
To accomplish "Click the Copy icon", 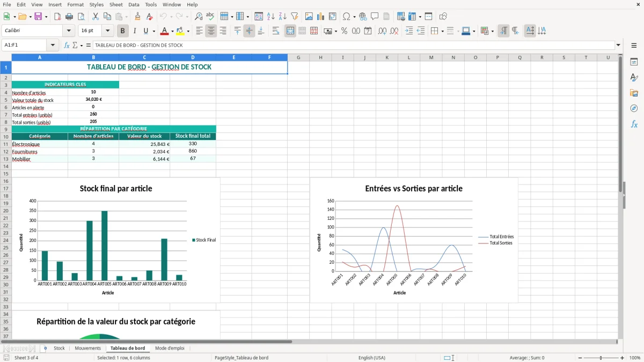I will pos(107,17).
